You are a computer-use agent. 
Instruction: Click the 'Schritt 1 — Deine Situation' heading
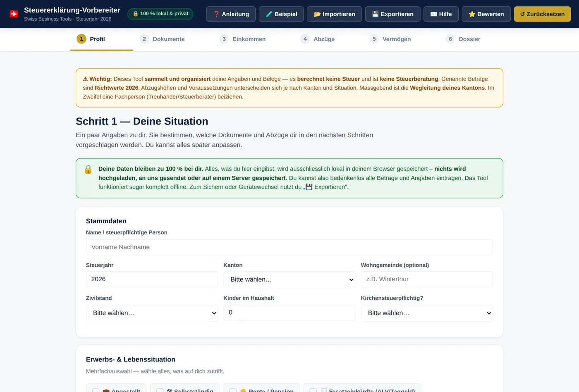point(142,121)
